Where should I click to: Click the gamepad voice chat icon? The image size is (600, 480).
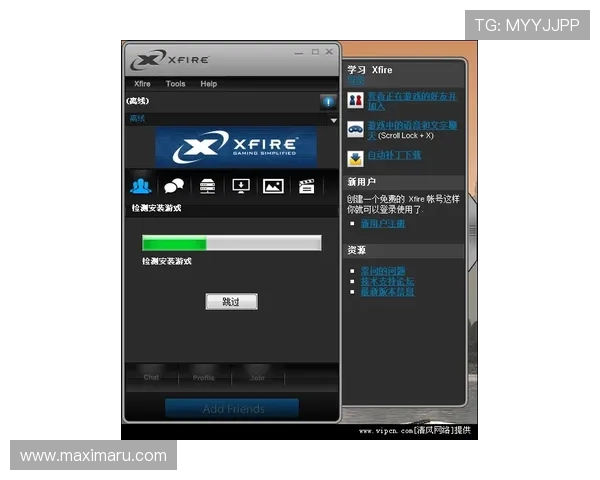[x=355, y=129]
